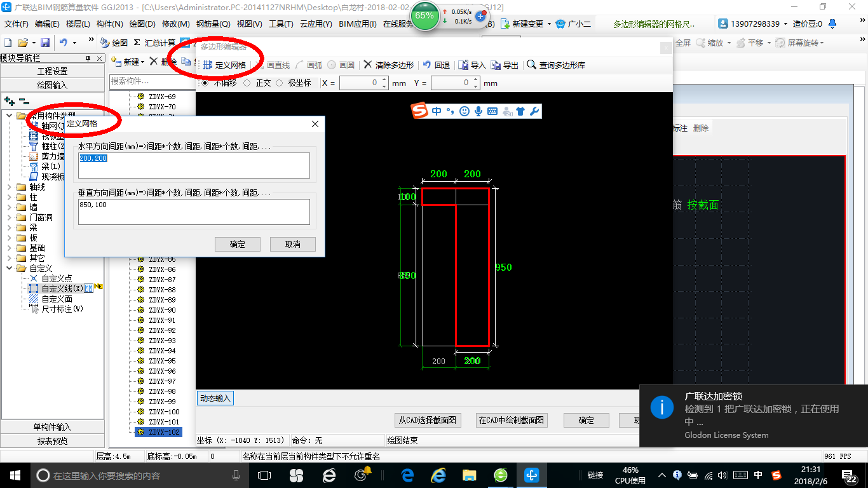Click the 绘图 toolbar button
Viewport: 868px width, 488px height.
click(x=114, y=43)
